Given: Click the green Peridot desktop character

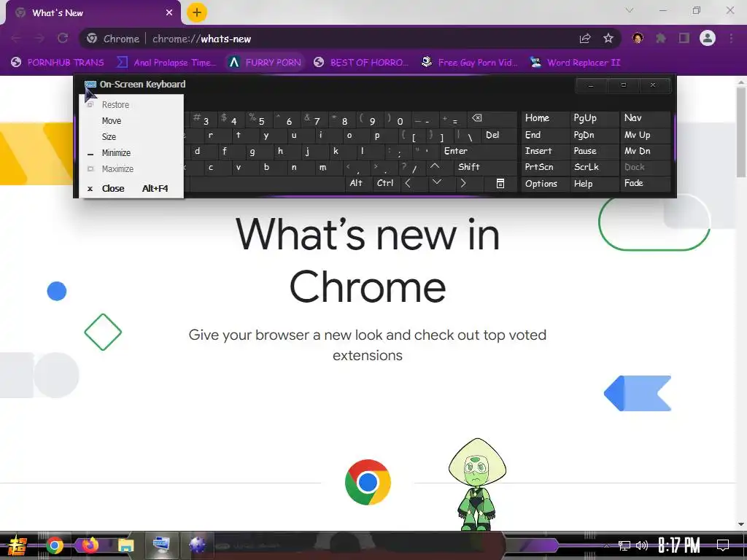Looking at the screenshot, I should (x=477, y=484).
